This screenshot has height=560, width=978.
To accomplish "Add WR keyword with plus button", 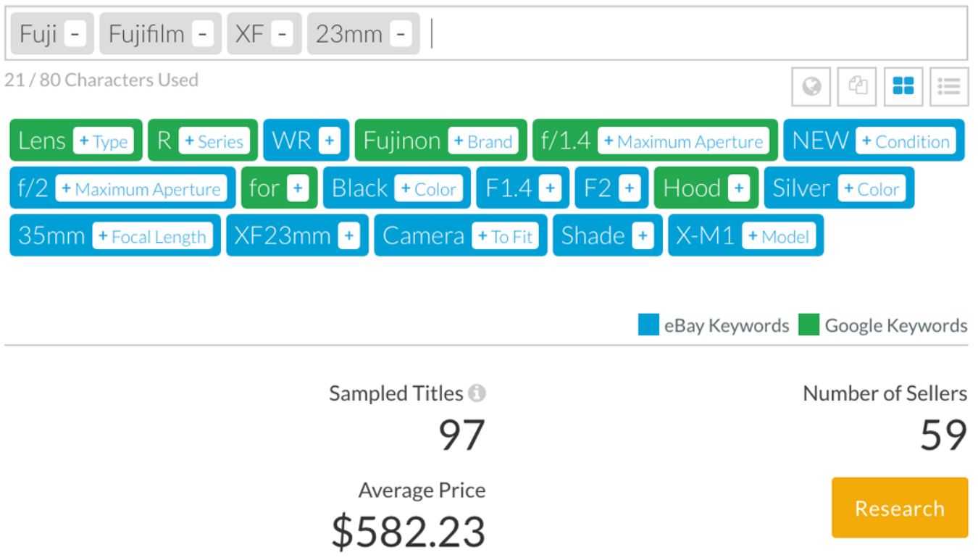I will pyautogui.click(x=329, y=141).
